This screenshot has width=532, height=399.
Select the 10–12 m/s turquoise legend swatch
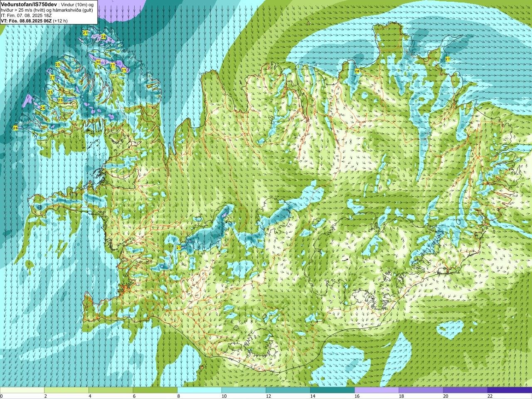244,390
